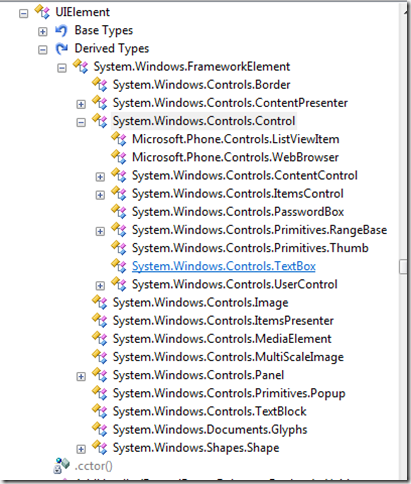411x484 pixels.
Task: Click the ContentPresenter class icon
Action: pos(100,103)
